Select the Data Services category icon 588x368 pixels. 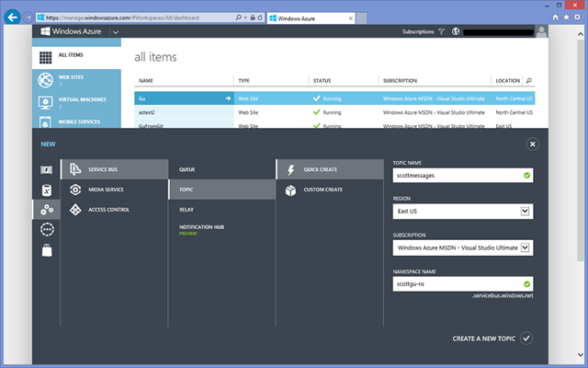click(x=47, y=190)
